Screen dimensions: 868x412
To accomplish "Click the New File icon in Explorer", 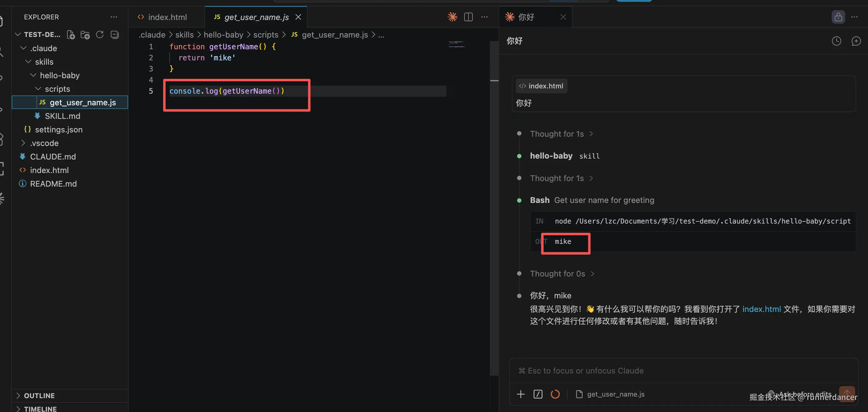I will pyautogui.click(x=71, y=35).
